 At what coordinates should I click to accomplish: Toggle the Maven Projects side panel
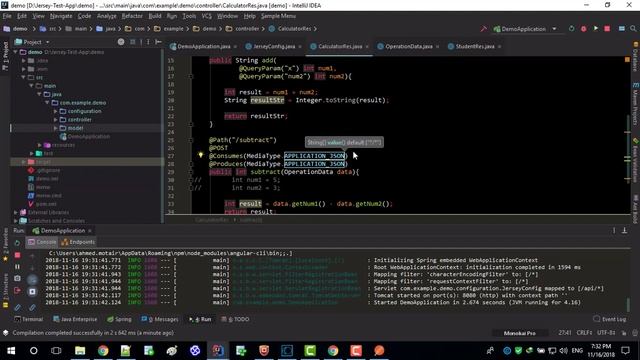pyautogui.click(x=636, y=104)
